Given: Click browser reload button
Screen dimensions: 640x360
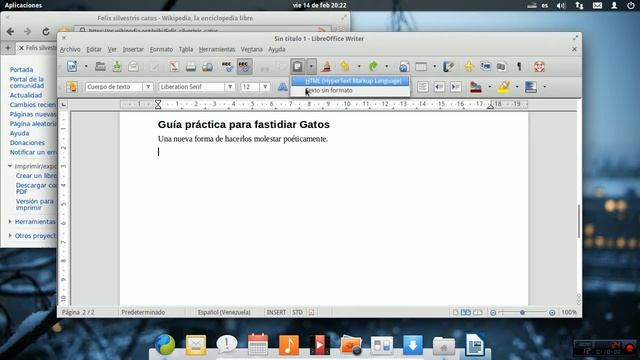Looking at the screenshot, I should [46, 31].
